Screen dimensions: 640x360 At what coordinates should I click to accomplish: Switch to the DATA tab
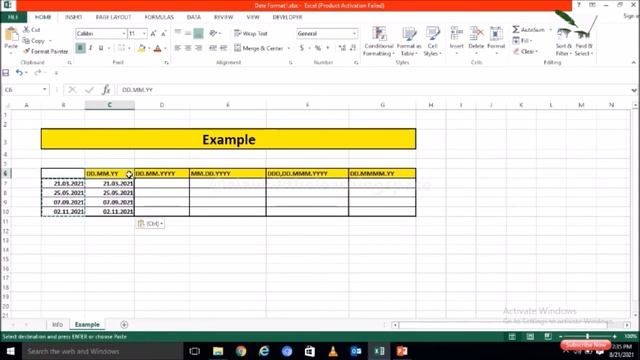coord(194,17)
